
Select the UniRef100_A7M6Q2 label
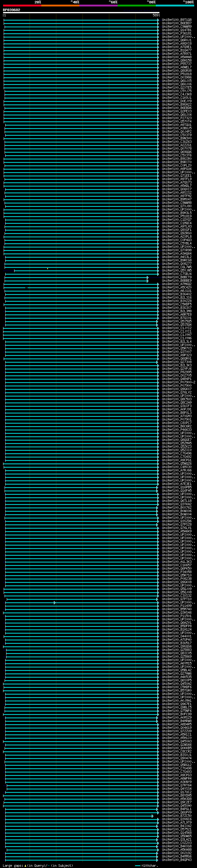tap(176, 284)
